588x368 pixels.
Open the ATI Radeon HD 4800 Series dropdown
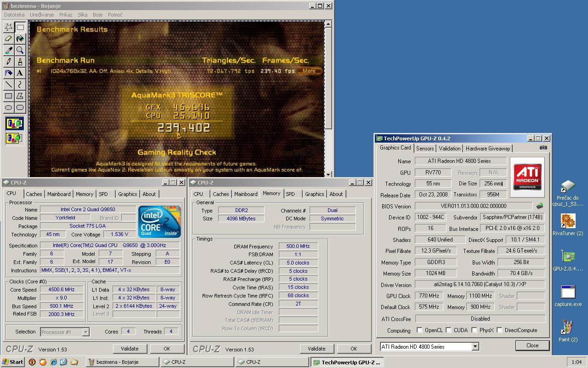click(475, 346)
